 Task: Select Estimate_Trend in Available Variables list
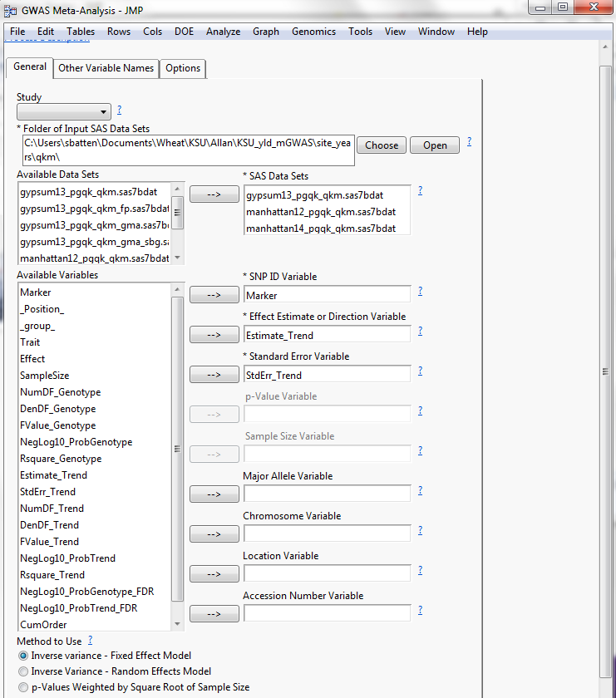(x=53, y=475)
